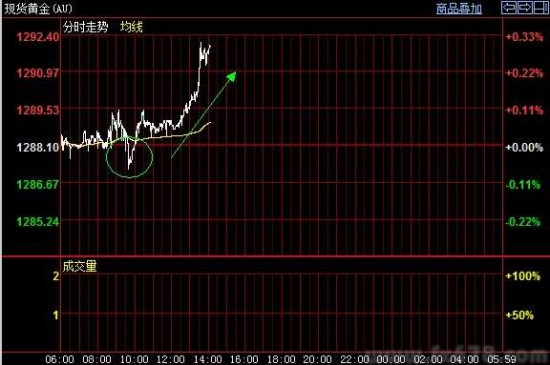Click the 14:00 time axis label
This screenshot has width=550, height=365.
pos(208,359)
